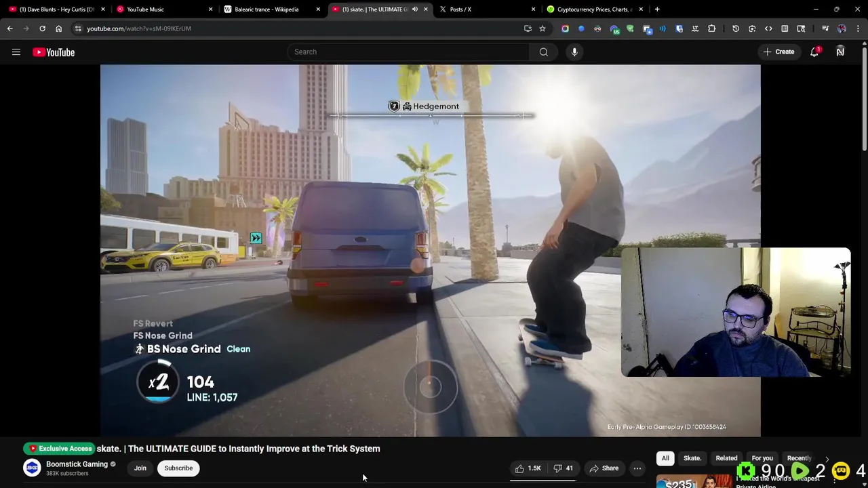Open the YouTube guide hamburger menu
Screen dimensions: 868x488
click(x=16, y=52)
